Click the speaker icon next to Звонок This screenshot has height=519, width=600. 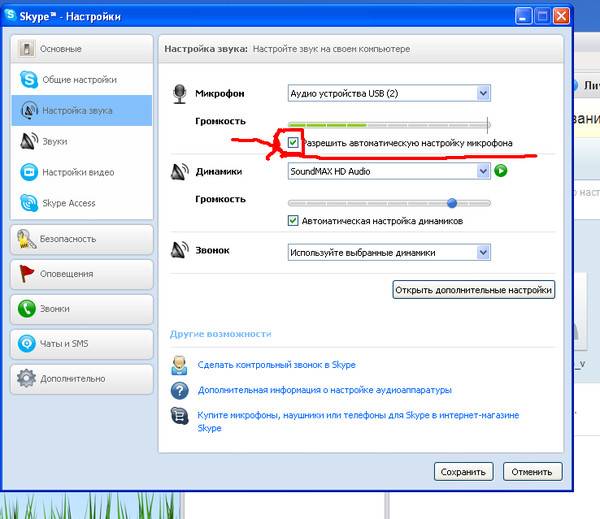click(x=179, y=250)
